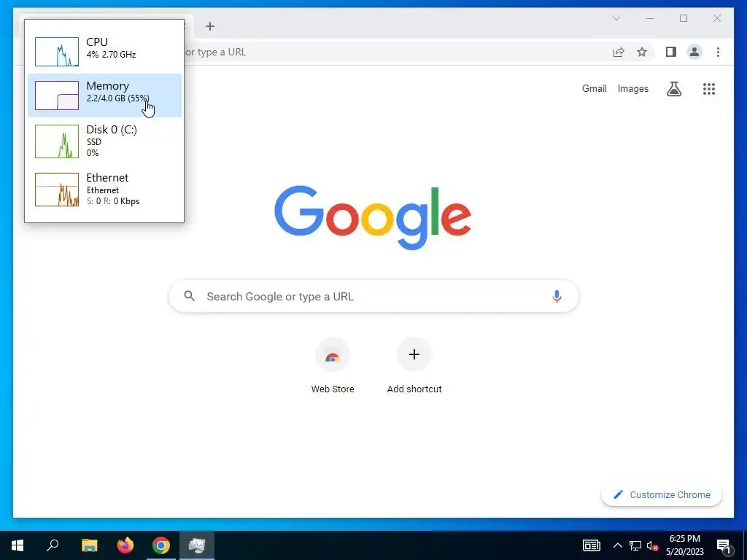Click the Customize Chrome button
This screenshot has width=747, height=560.
662,495
